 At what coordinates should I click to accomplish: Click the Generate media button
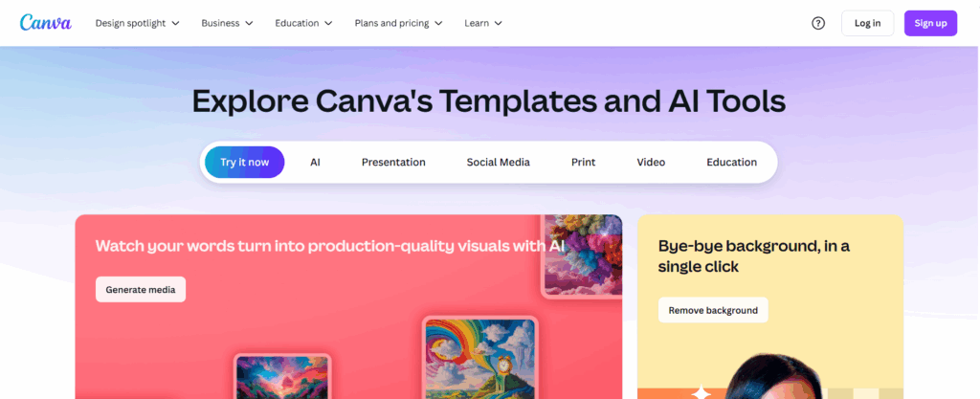tap(141, 289)
